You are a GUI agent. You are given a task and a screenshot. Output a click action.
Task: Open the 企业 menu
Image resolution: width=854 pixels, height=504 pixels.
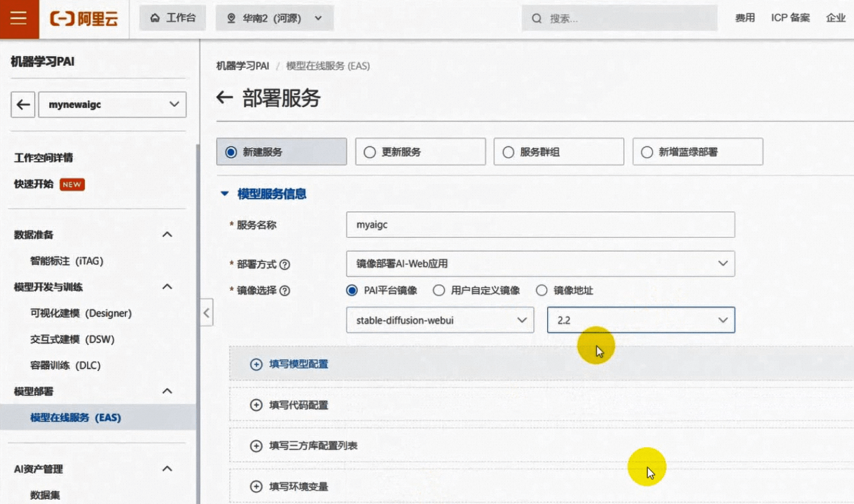(x=836, y=17)
